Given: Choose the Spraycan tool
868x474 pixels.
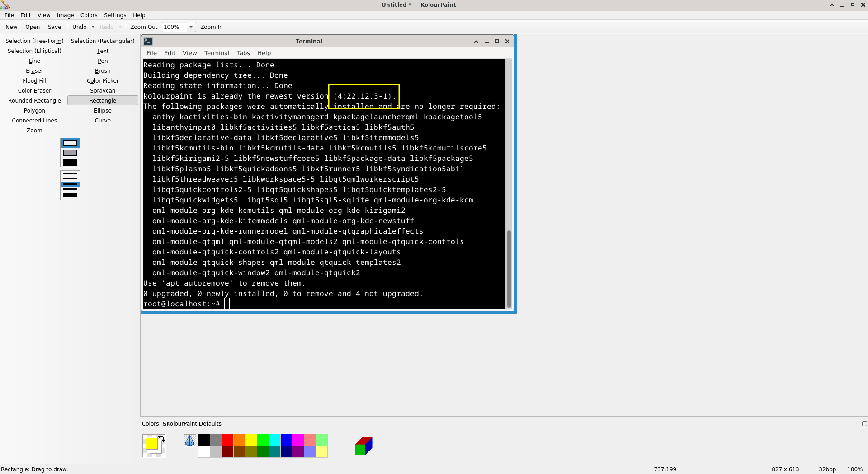Looking at the screenshot, I should [x=103, y=91].
